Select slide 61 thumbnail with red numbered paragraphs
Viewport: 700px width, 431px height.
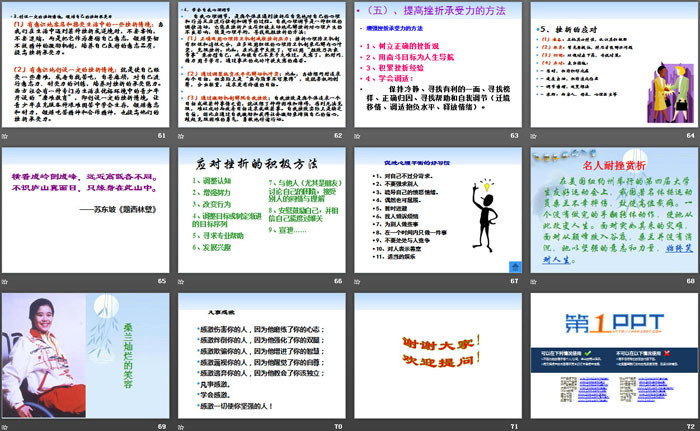[x=85, y=65]
